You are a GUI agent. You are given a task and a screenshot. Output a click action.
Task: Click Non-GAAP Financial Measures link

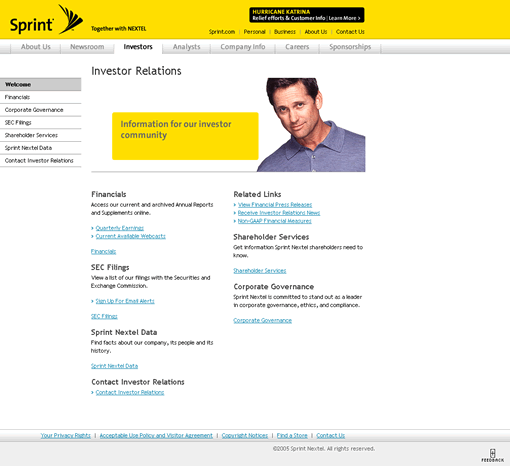pyautogui.click(x=275, y=221)
